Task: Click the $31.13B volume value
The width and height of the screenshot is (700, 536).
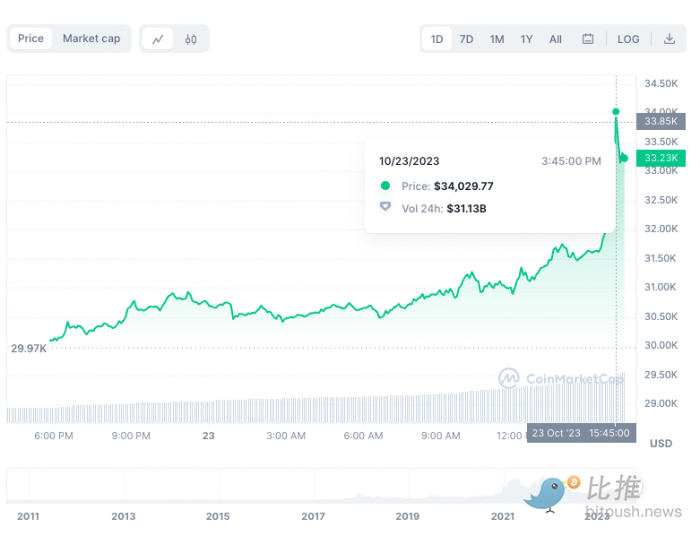Action: (467, 208)
